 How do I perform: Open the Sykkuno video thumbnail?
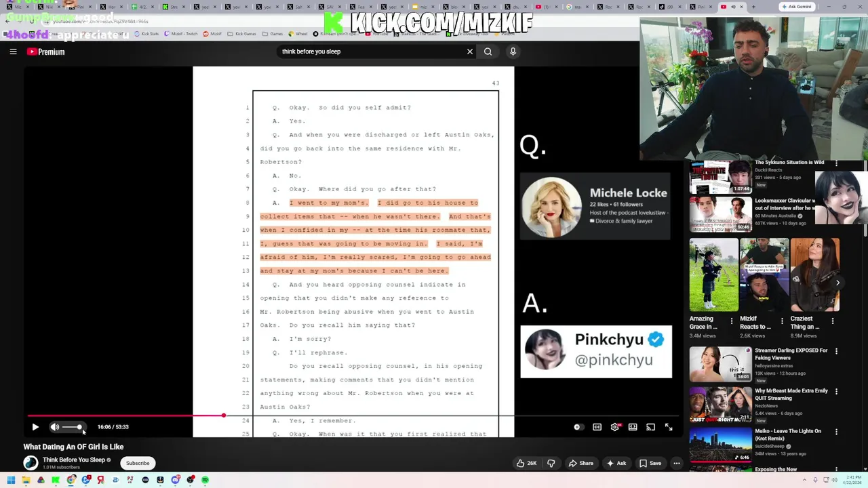(720, 177)
